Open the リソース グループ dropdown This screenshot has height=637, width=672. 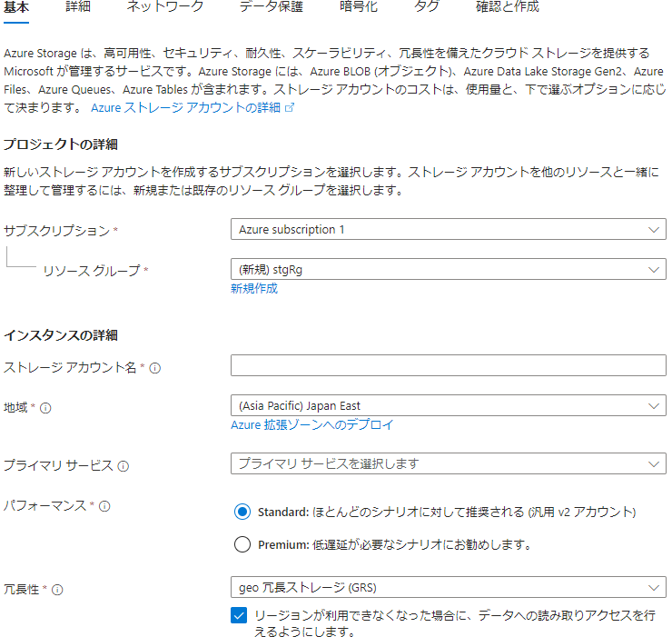tap(449, 269)
